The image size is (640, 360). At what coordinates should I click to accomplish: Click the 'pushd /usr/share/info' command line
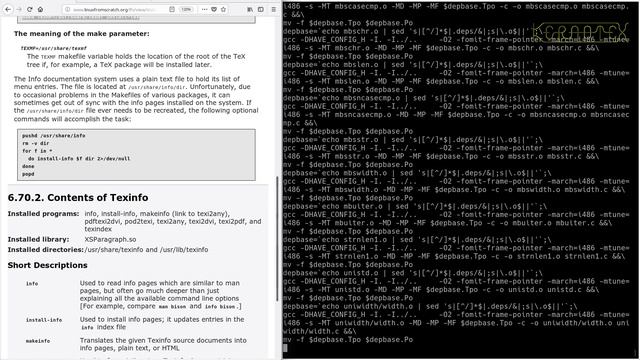point(53,136)
